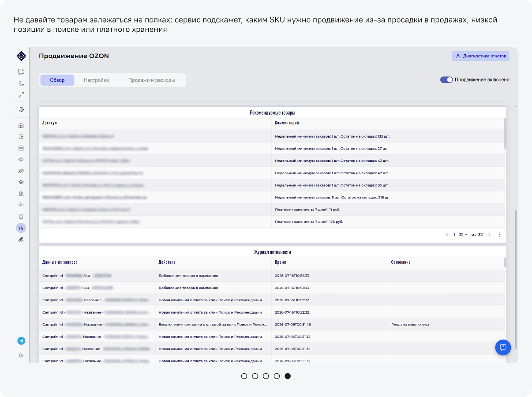Image resolution: width=532 pixels, height=397 pixels.
Task: Select the highlighted bar chart icon
Action: [x=21, y=228]
